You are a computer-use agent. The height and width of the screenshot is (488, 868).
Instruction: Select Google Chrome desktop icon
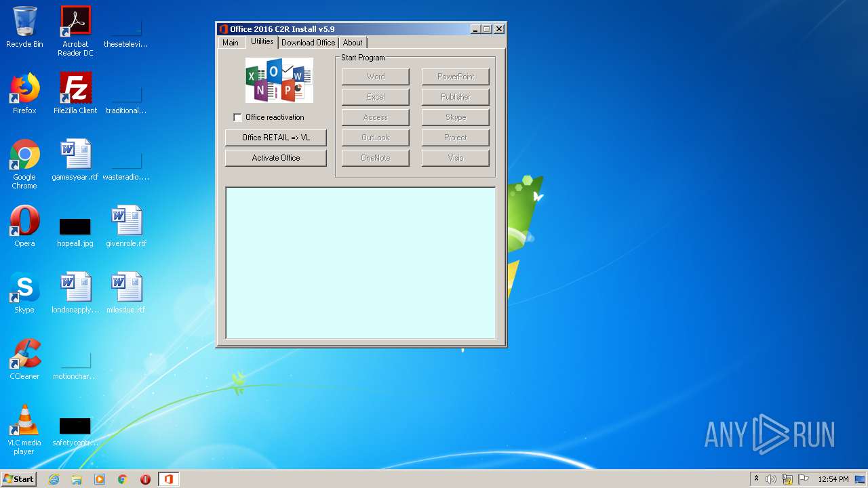[x=24, y=164]
